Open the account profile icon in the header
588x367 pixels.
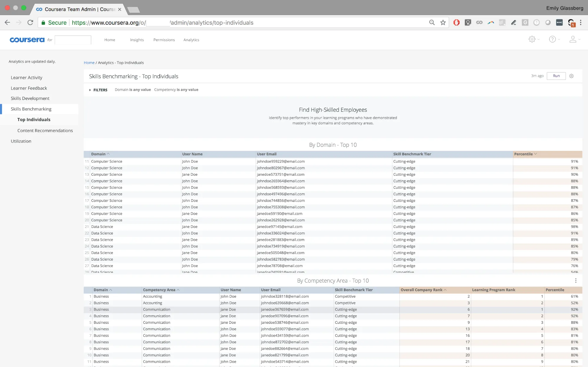pyautogui.click(x=573, y=39)
